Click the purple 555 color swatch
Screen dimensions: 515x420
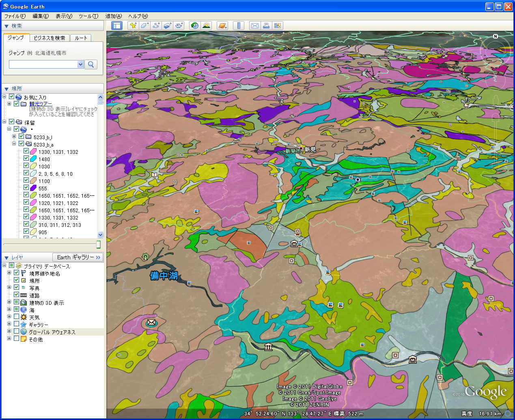[x=33, y=188]
